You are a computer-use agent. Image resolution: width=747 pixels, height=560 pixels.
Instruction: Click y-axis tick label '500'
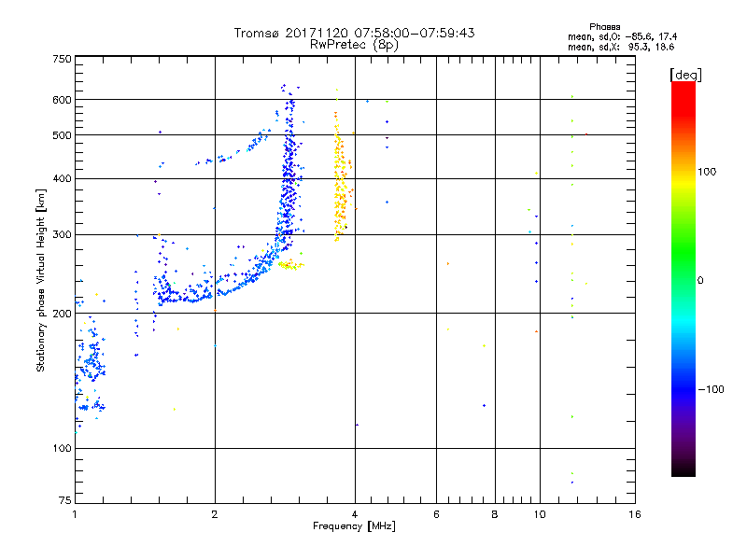[x=62, y=135]
